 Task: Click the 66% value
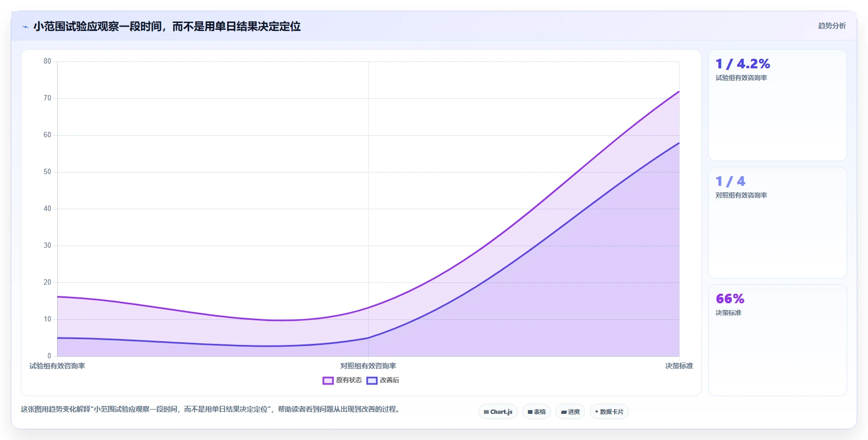(x=730, y=298)
